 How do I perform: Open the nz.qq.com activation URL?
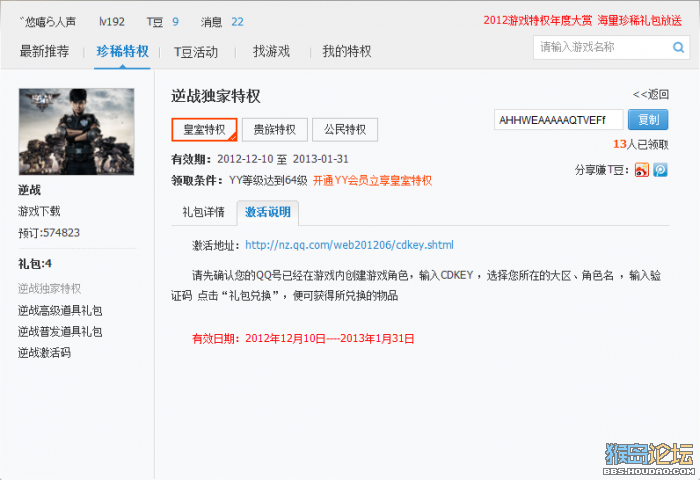coord(350,245)
